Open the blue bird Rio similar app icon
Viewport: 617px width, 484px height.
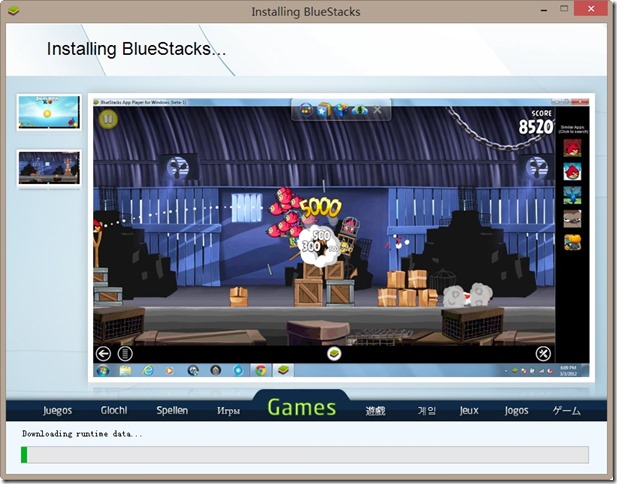pyautogui.click(x=572, y=195)
